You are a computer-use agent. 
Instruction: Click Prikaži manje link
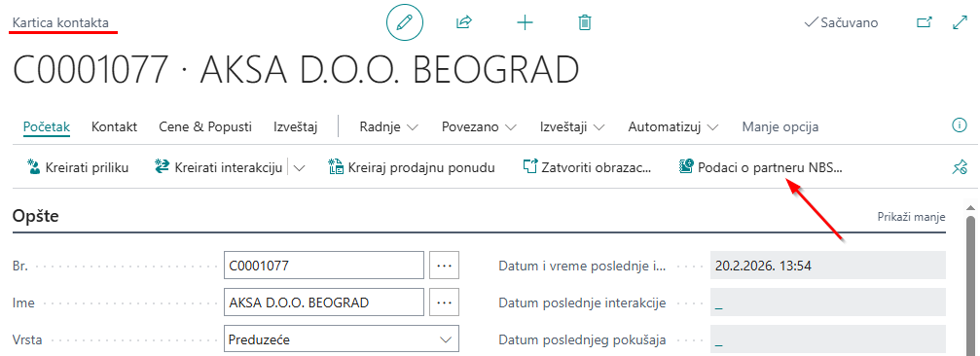(x=911, y=217)
